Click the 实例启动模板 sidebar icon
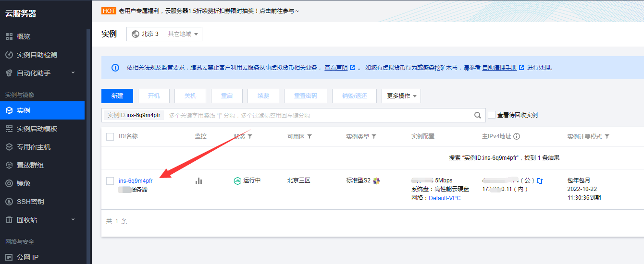The width and height of the screenshot is (644, 264). tap(9, 129)
